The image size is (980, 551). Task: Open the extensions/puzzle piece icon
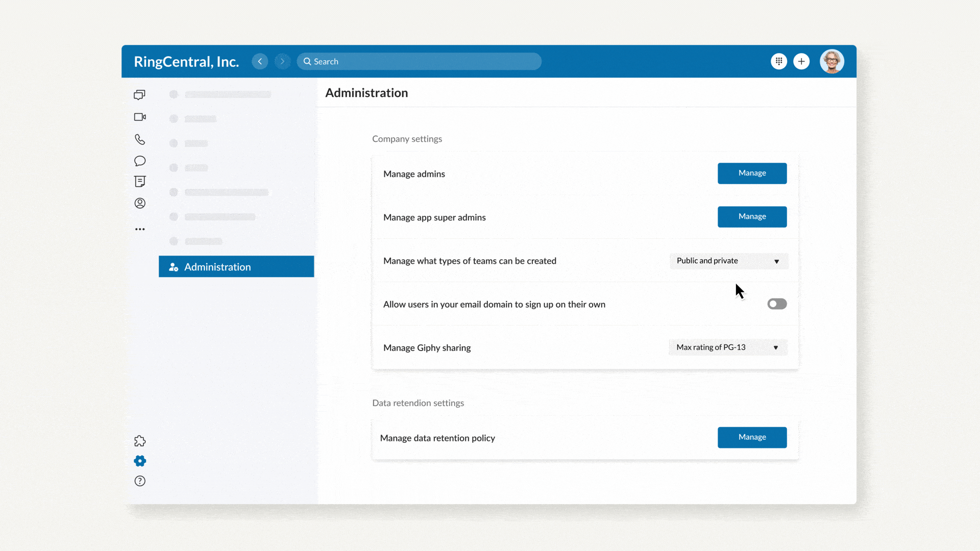tap(140, 441)
